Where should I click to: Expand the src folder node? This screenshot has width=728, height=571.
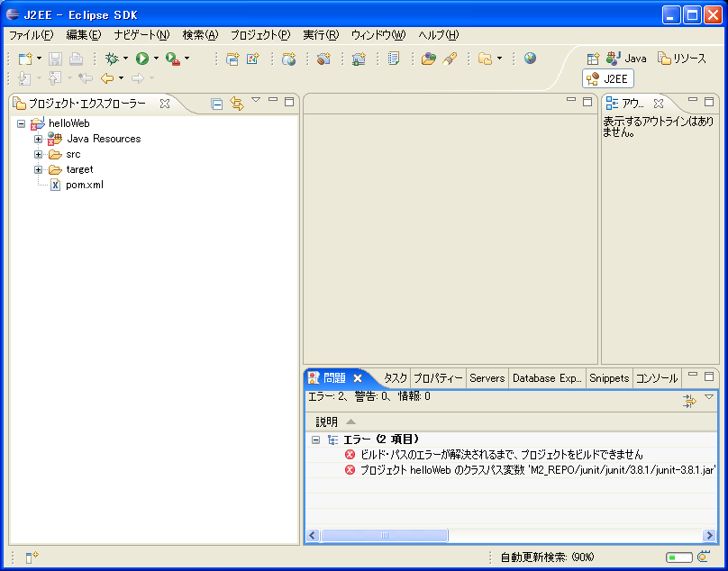[39, 154]
